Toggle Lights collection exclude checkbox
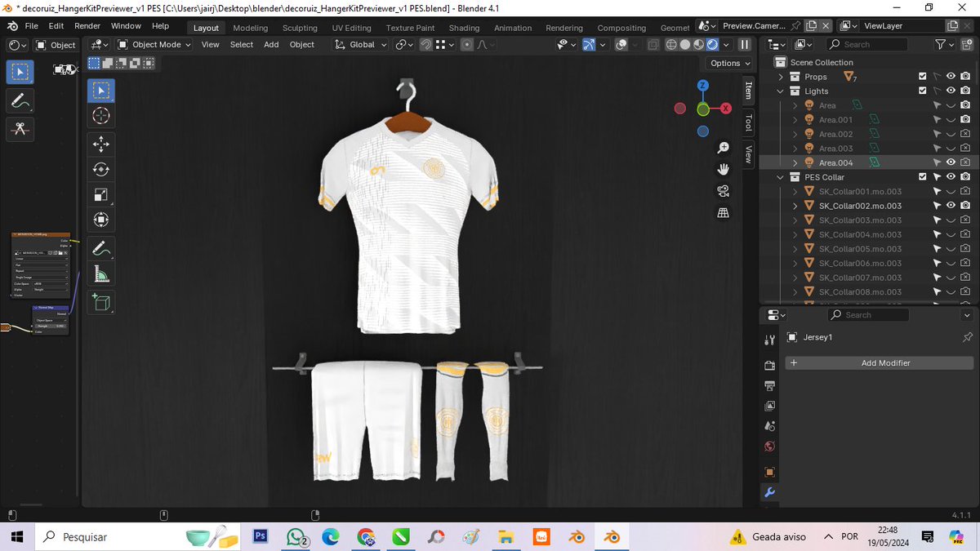The image size is (980, 551). point(923,91)
